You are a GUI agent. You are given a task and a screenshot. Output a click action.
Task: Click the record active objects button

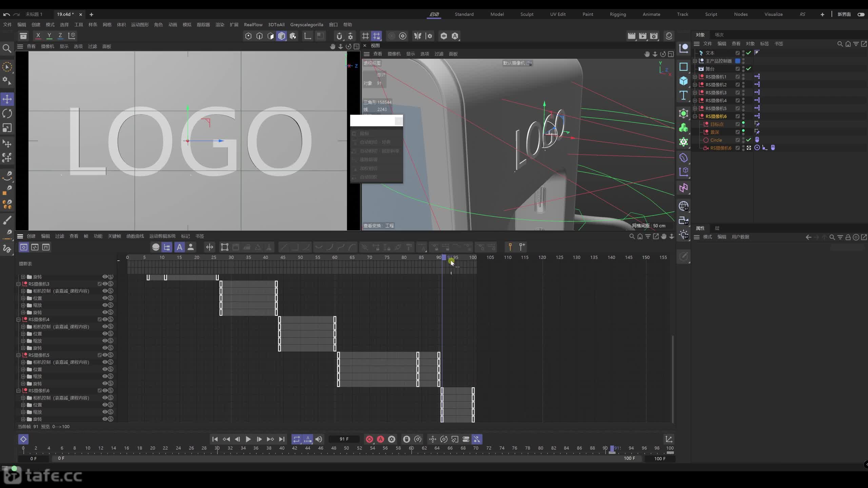click(x=369, y=439)
